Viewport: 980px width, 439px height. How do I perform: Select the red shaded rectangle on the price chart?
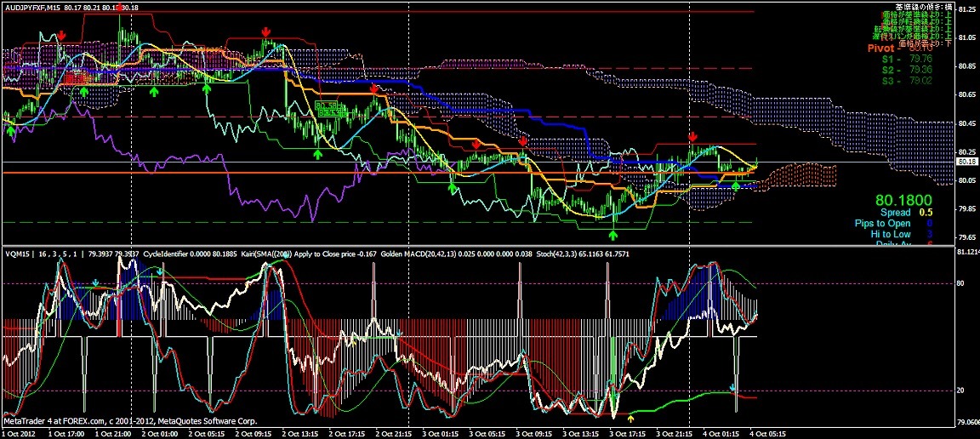click(77, 78)
